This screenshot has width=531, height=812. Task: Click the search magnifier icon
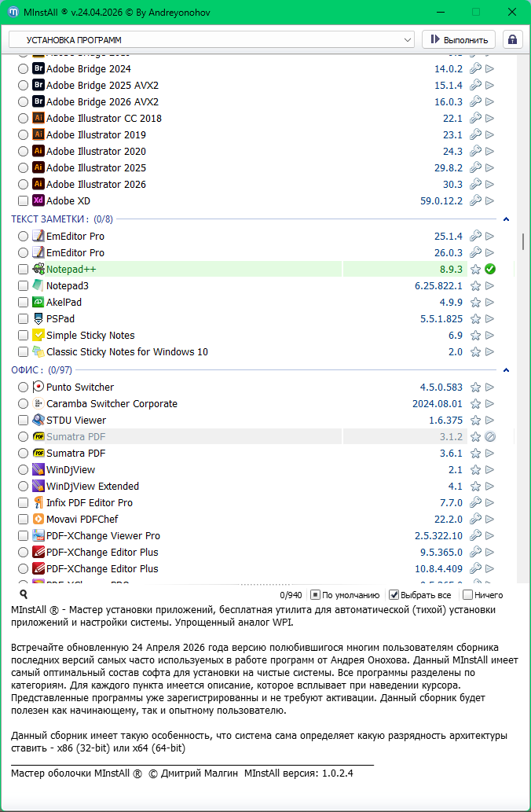tap(24, 595)
